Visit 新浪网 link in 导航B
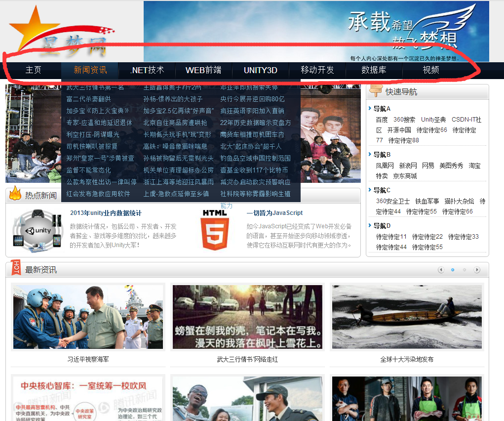The width and height of the screenshot is (504, 421). click(x=408, y=166)
